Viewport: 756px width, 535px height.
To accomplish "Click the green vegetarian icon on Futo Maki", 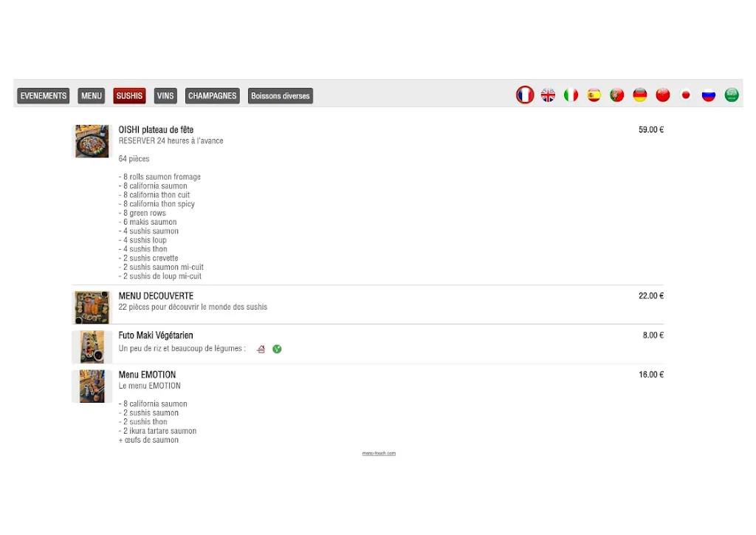I will tap(277, 349).
